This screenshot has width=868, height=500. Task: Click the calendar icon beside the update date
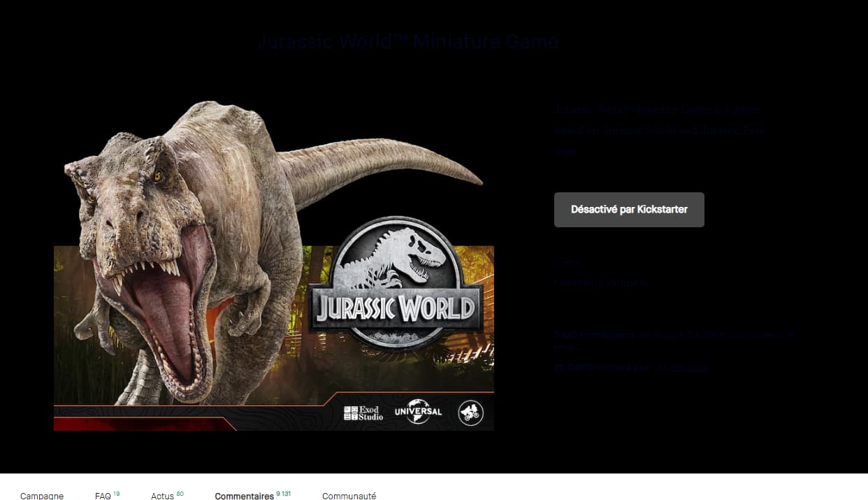tap(558, 367)
